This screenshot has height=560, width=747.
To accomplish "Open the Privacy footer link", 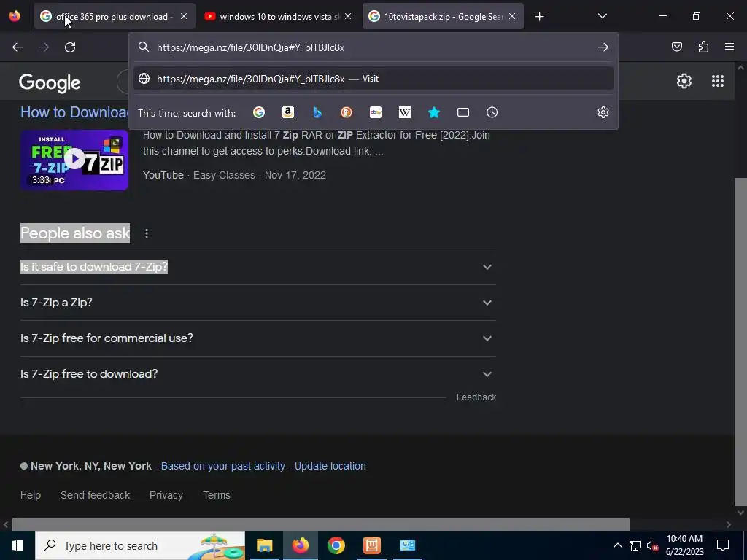I will point(166,495).
